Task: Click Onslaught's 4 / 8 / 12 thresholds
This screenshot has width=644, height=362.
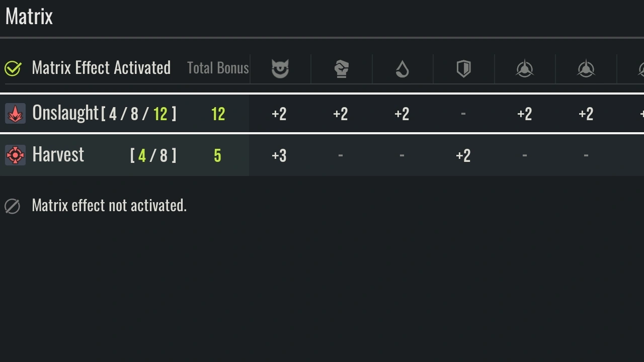Action: (x=139, y=114)
